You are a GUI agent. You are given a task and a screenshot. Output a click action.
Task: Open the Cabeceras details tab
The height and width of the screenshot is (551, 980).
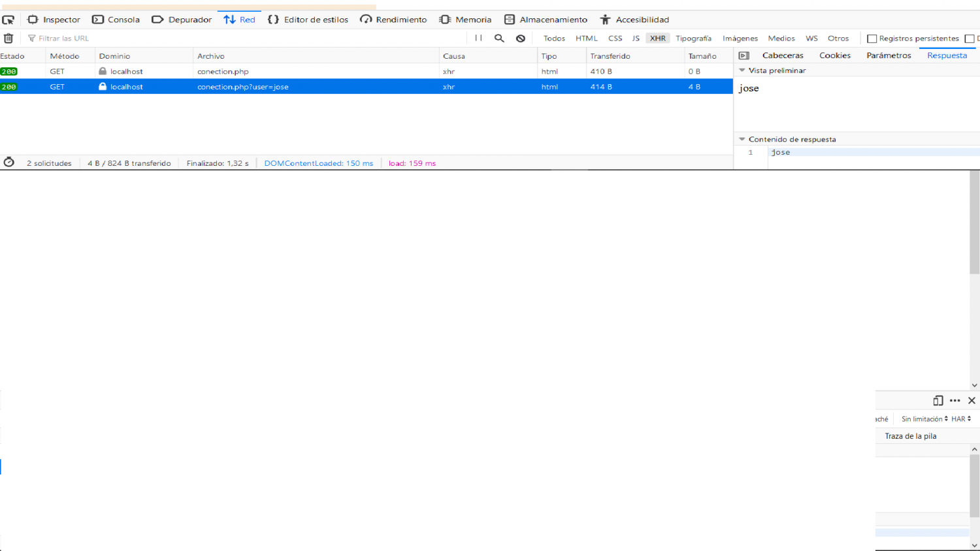(x=783, y=55)
